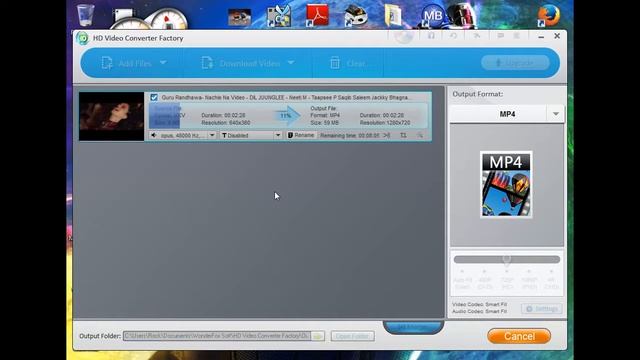Screen dimensions: 640x360
Task: Click the speaker icon in the audio track box
Action: coord(153,135)
